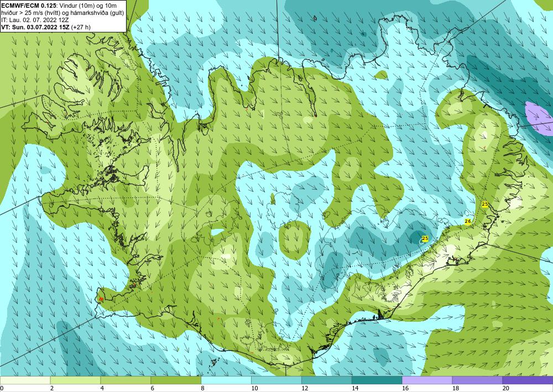Click the '(+27 h)' forecast offset text
Image resolution: width=553 pixels, height=392 pixels.
pos(81,27)
